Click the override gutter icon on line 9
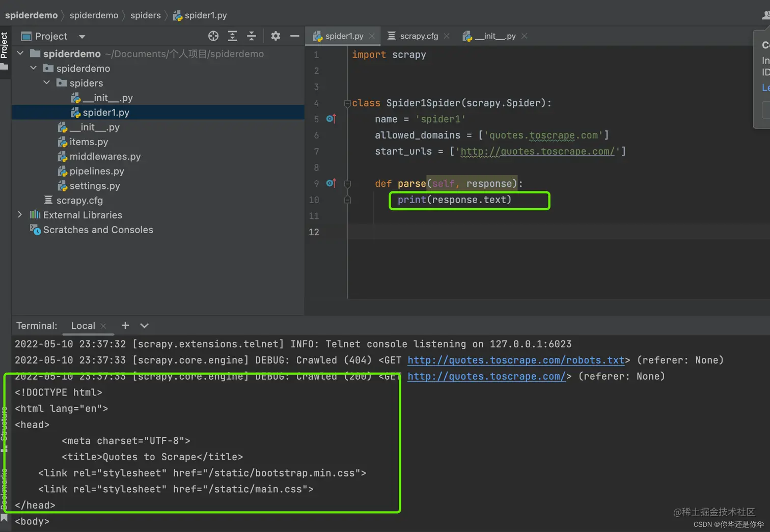 point(331,183)
